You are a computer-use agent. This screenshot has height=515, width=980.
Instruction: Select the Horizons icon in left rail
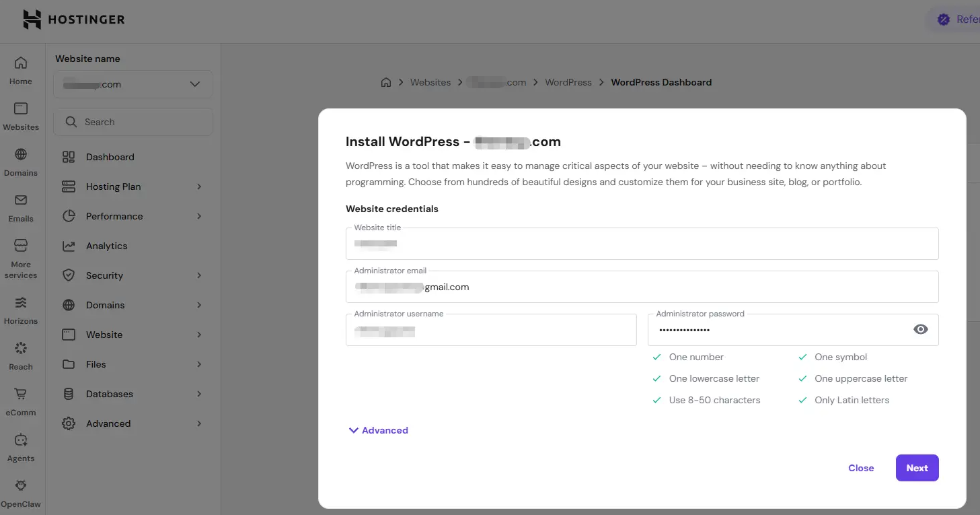coord(21,302)
